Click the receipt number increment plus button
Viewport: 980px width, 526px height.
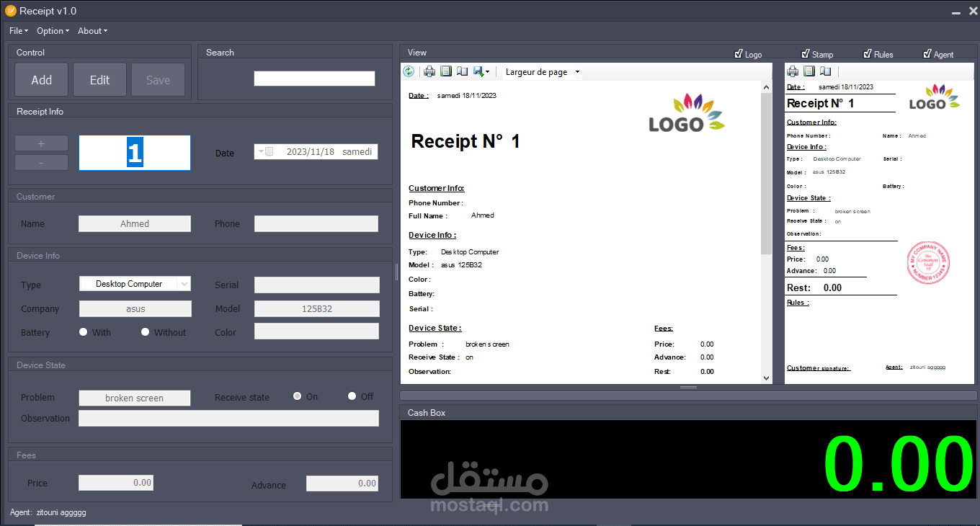coord(41,143)
